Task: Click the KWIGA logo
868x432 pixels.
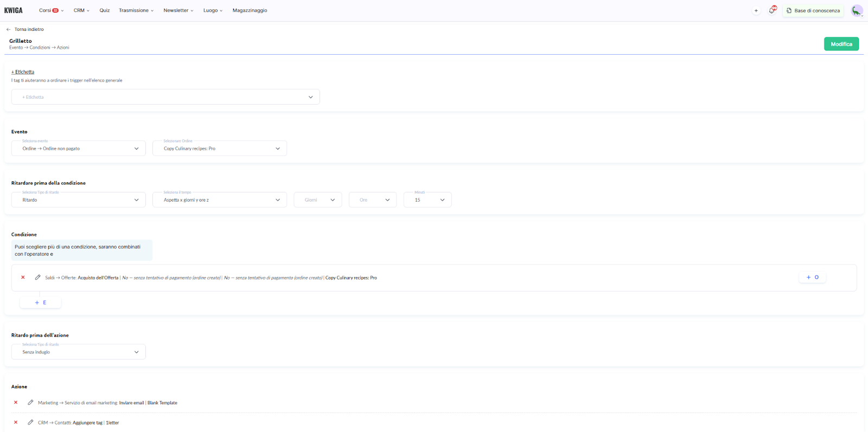Action: (14, 10)
